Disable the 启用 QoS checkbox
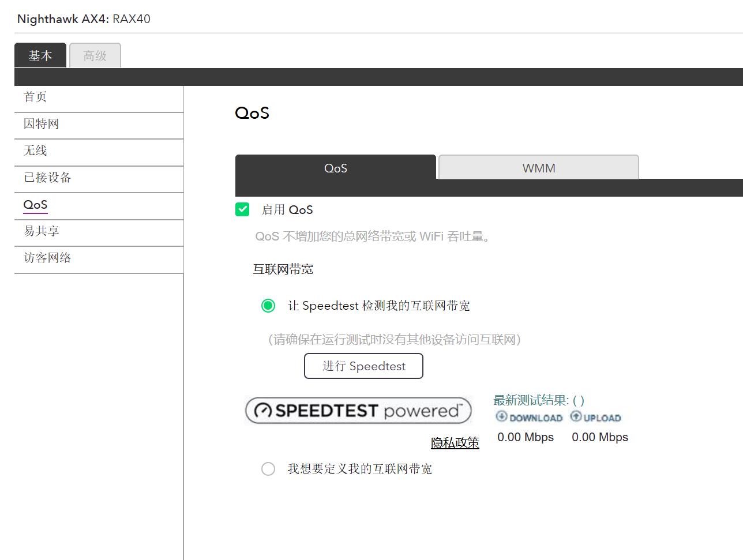The image size is (743, 560). [242, 209]
